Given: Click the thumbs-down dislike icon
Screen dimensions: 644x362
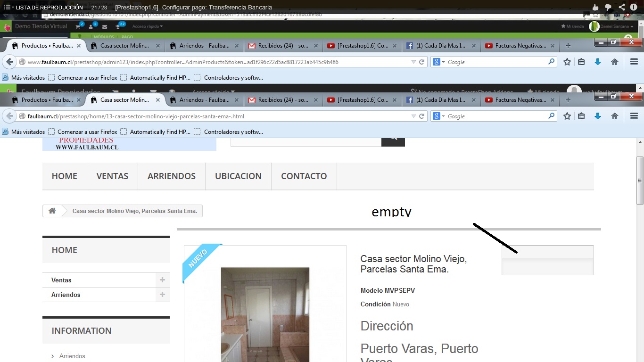Looking at the screenshot, I should coord(608,8).
